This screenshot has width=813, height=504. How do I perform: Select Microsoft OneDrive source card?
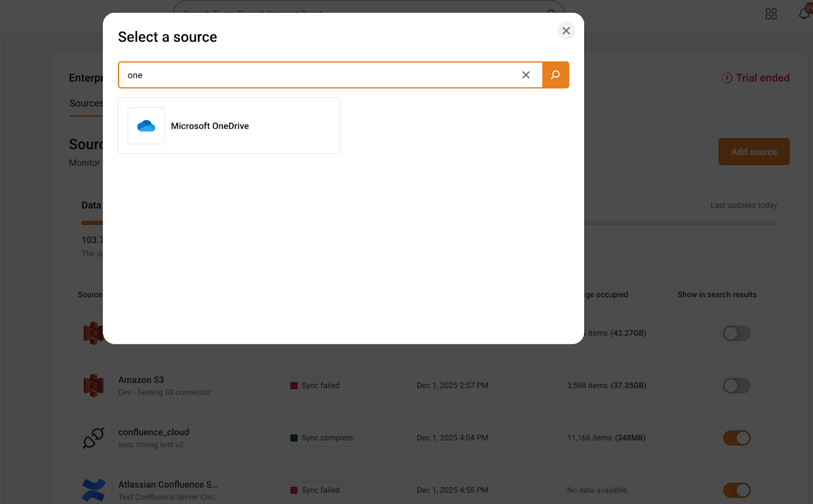pyautogui.click(x=229, y=126)
